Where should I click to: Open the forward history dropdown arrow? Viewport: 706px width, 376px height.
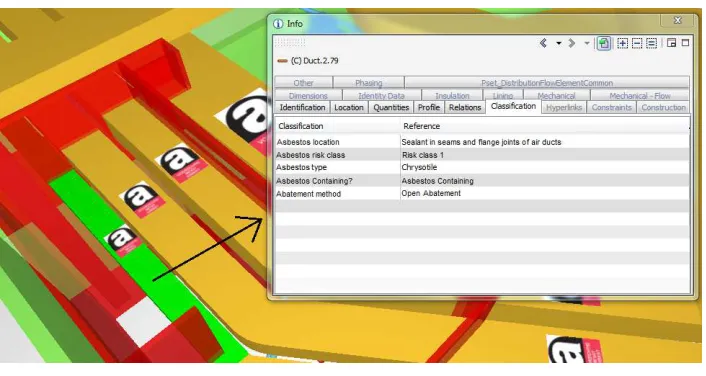click(x=587, y=43)
